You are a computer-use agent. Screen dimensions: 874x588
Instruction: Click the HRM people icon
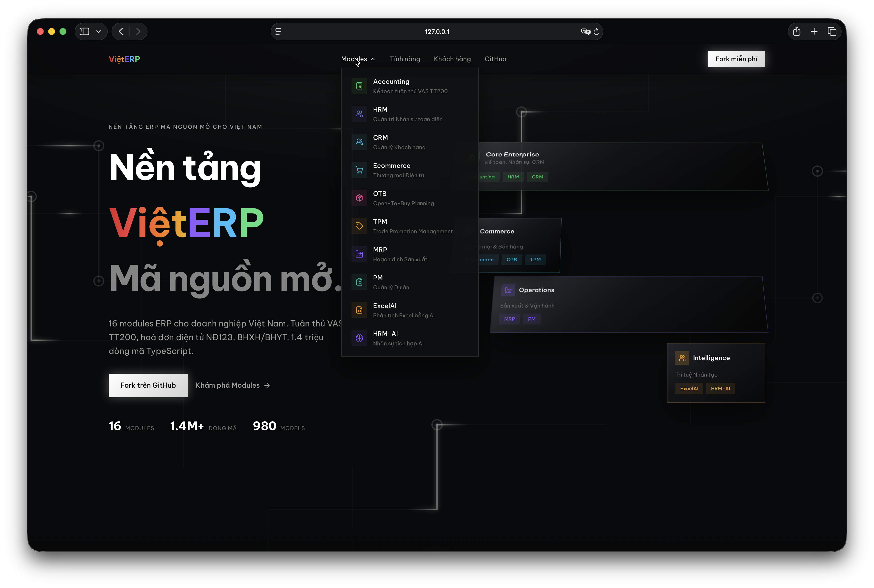point(359,114)
